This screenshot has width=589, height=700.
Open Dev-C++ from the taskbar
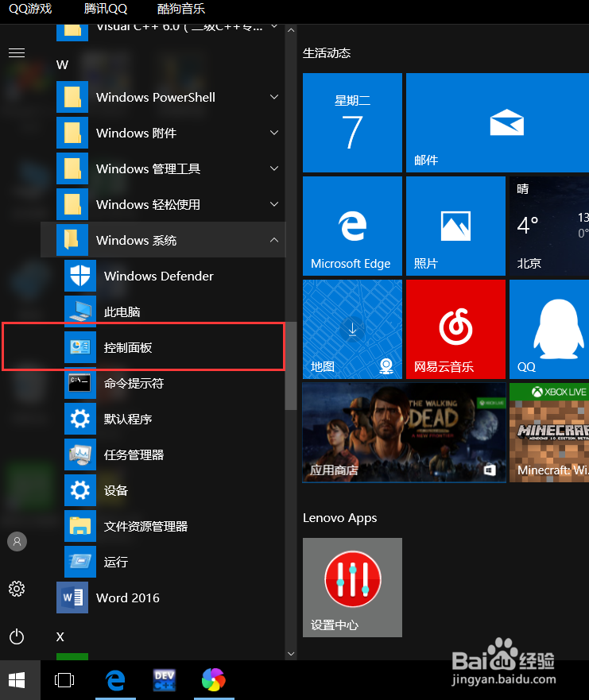point(165,680)
